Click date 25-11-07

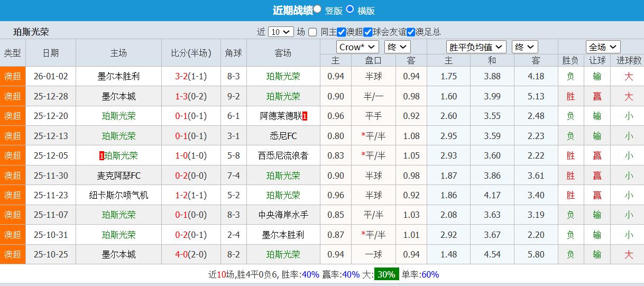pyautogui.click(x=51, y=215)
